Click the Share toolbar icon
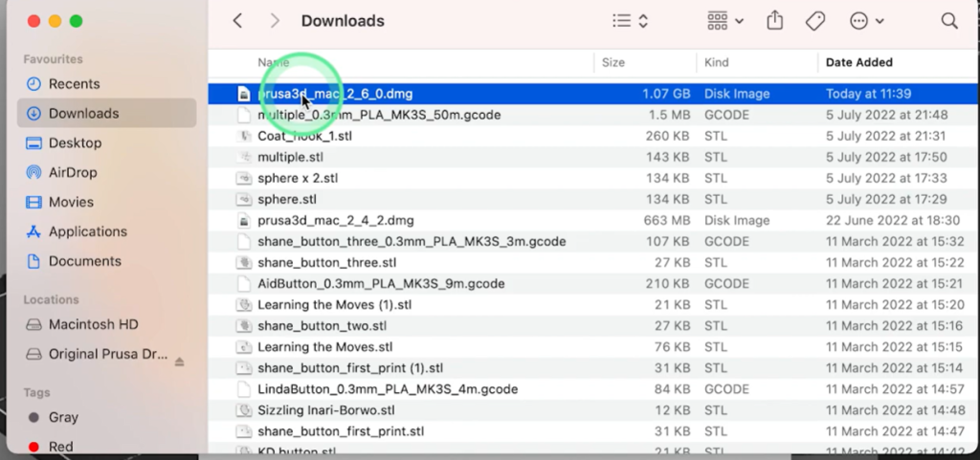This screenshot has height=460, width=980. [775, 21]
